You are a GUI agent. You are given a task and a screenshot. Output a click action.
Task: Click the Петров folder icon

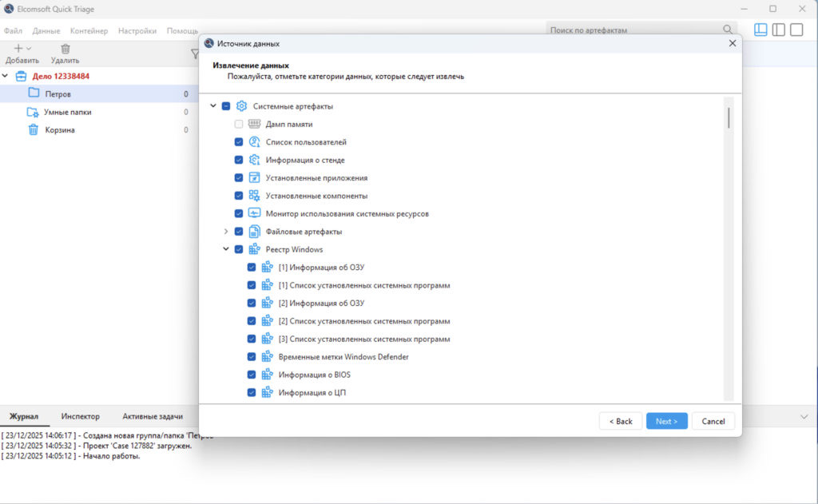(x=34, y=93)
